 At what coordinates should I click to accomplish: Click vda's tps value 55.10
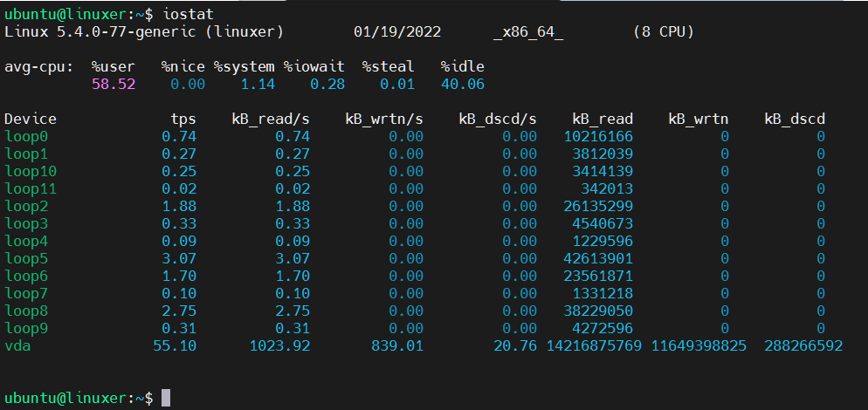point(175,345)
